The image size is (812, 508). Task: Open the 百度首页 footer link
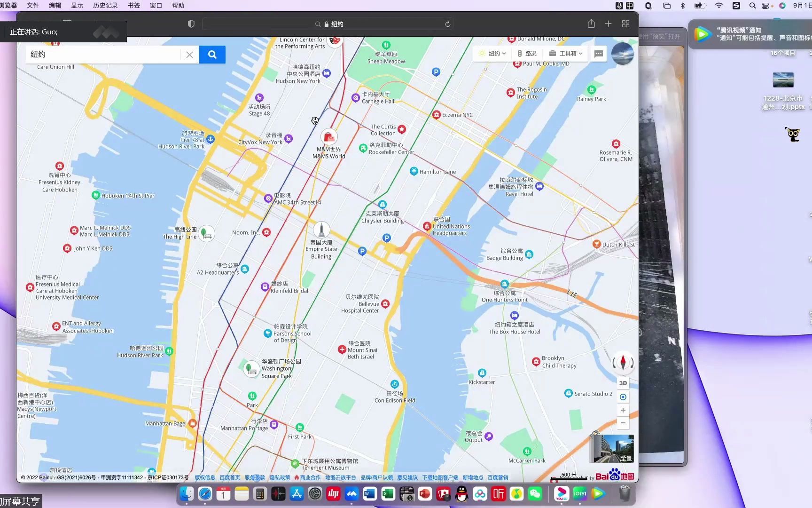[x=230, y=477]
